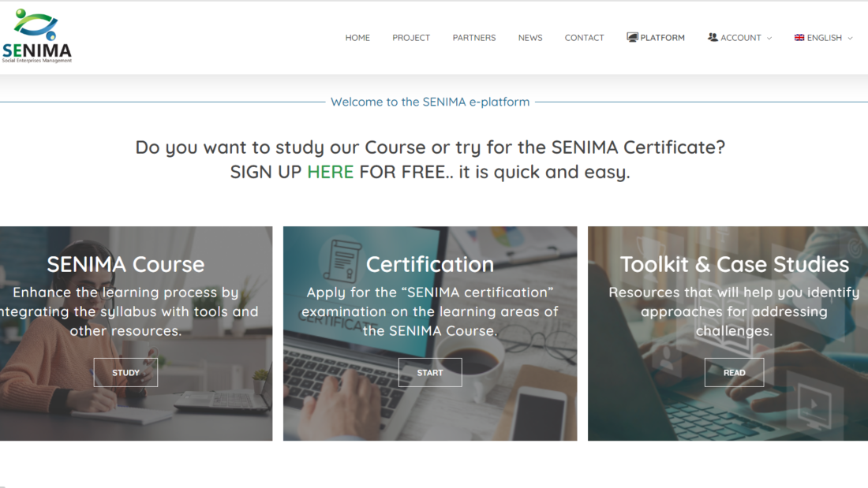This screenshot has width=868, height=488.
Task: Click the Toolkit card description text
Action: (x=734, y=311)
